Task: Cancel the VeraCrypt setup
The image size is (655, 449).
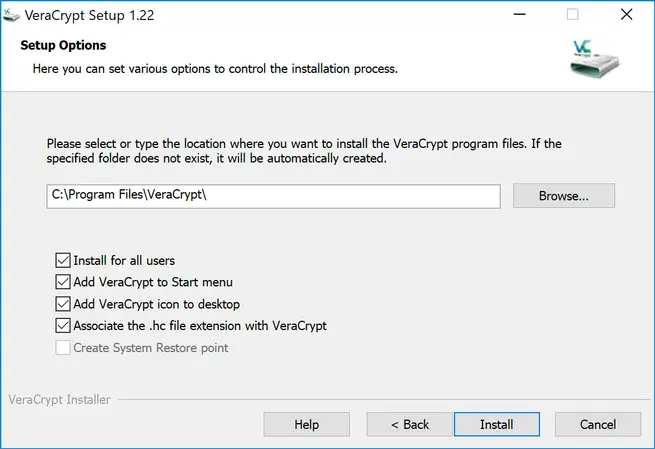Action: pos(598,424)
